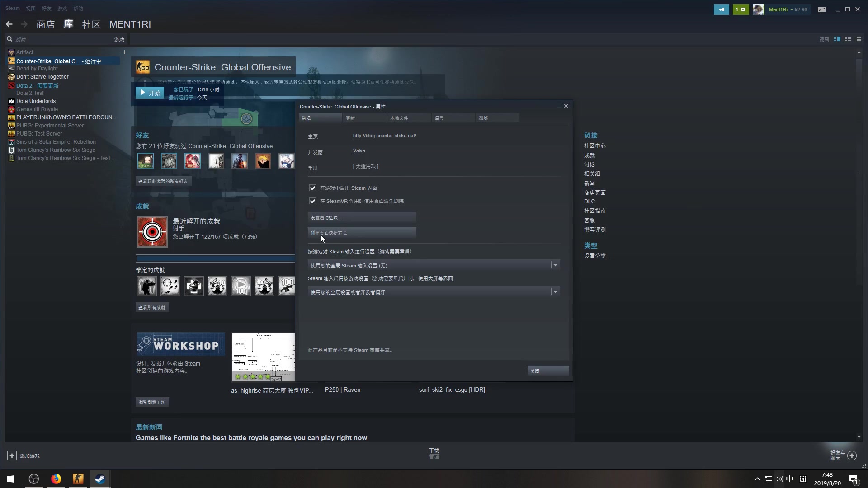
Task: Open the Steam Input per-game setting dropdown
Action: pyautogui.click(x=434, y=266)
